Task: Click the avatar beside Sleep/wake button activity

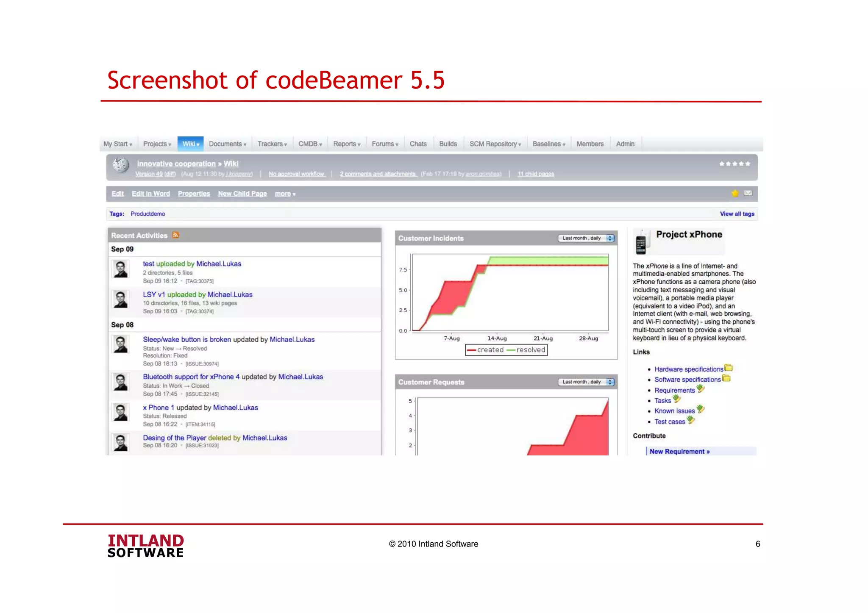Action: coord(121,344)
